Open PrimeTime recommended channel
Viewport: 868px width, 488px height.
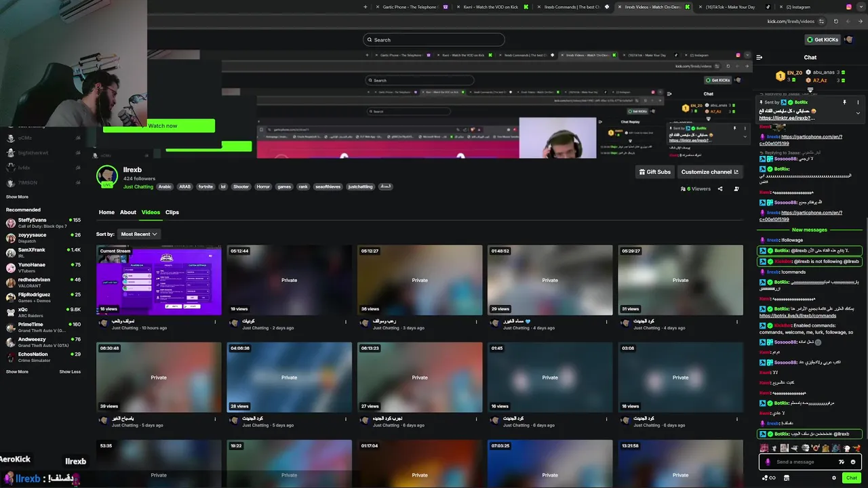43,327
